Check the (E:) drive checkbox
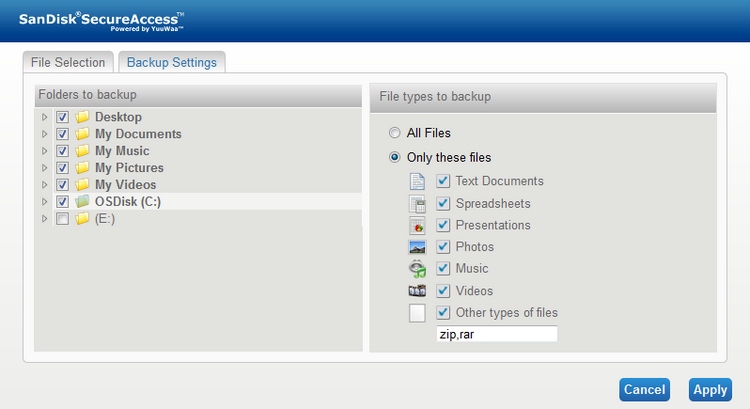The height and width of the screenshot is (409, 750). (62, 219)
